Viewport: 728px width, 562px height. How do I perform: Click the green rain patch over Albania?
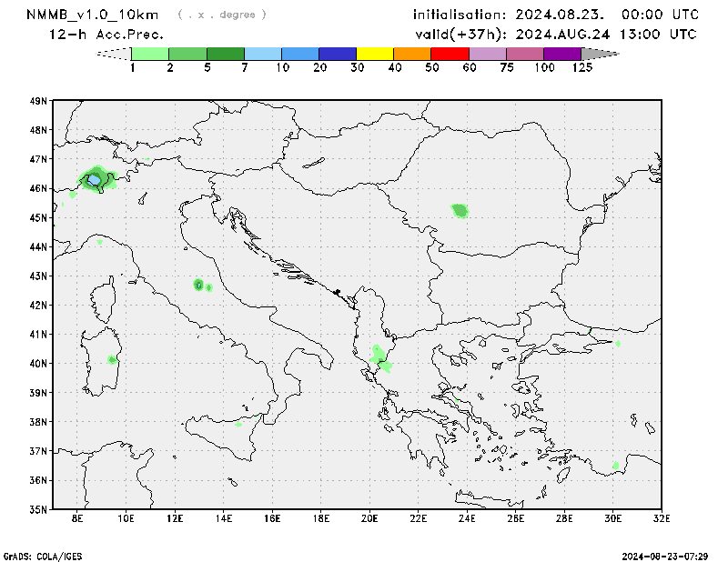(x=380, y=357)
